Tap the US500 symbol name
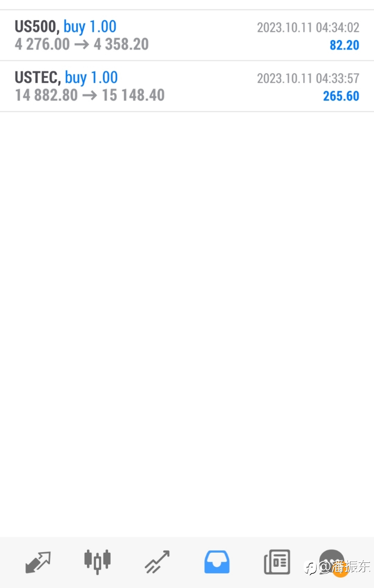The height and width of the screenshot is (588, 374). point(35,27)
